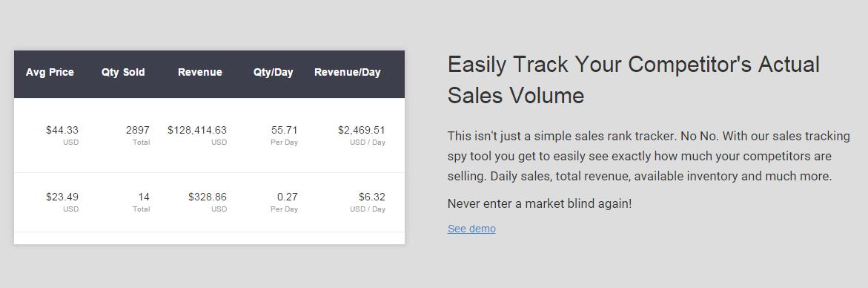Open the See demo link
Viewport: 868px width, 288px height.
click(471, 229)
